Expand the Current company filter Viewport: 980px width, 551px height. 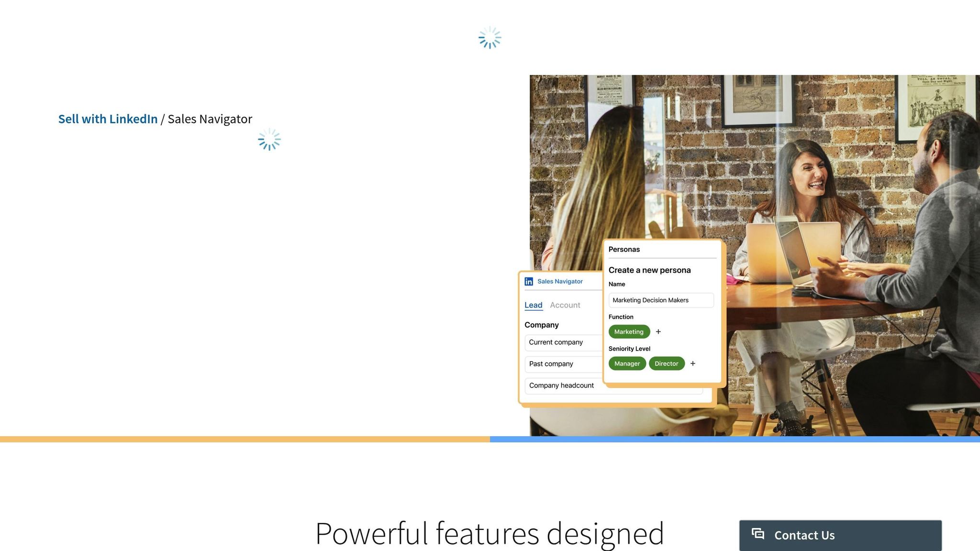562,342
